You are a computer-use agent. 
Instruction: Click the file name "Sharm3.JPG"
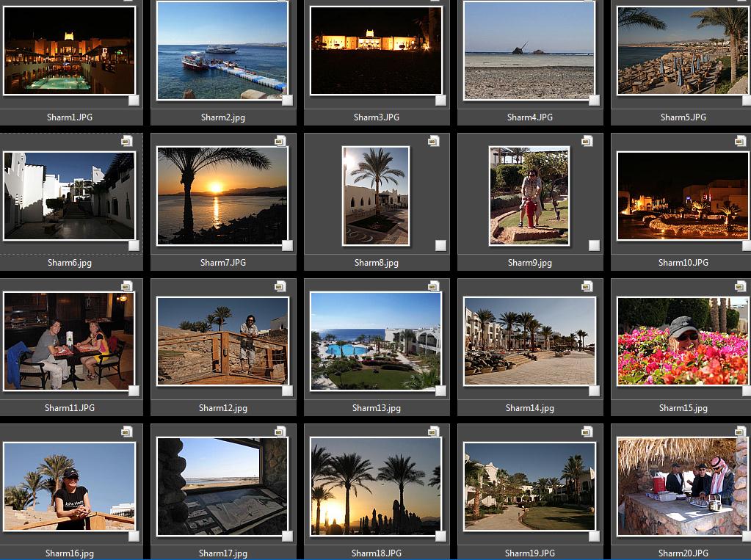click(377, 117)
